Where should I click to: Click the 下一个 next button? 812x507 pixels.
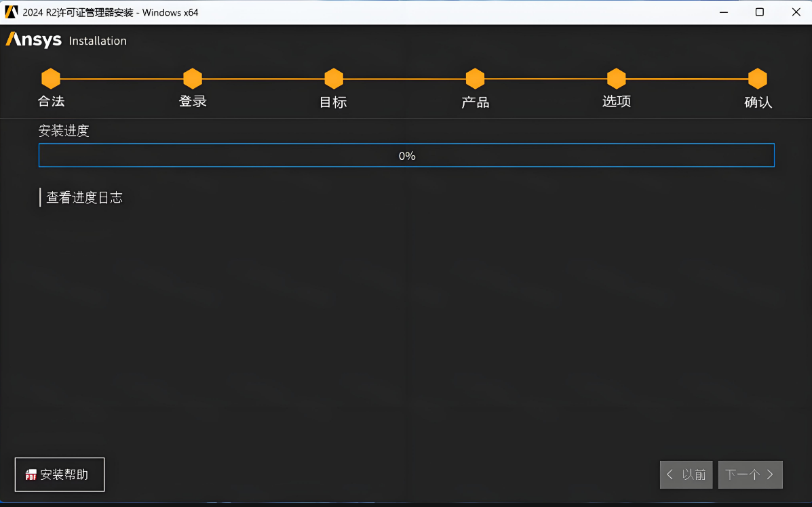(x=750, y=474)
